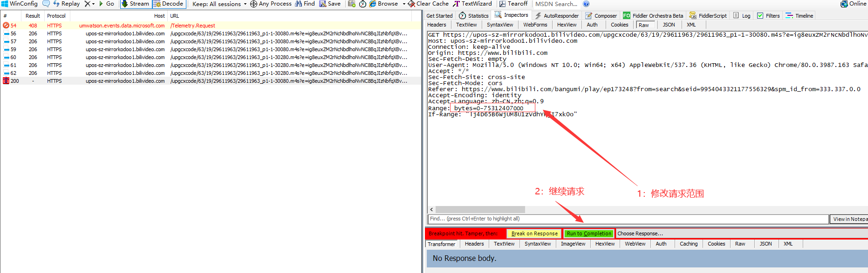The image size is (868, 273).
Task: Expand the Browse dropdown arrow
Action: pos(404,4)
